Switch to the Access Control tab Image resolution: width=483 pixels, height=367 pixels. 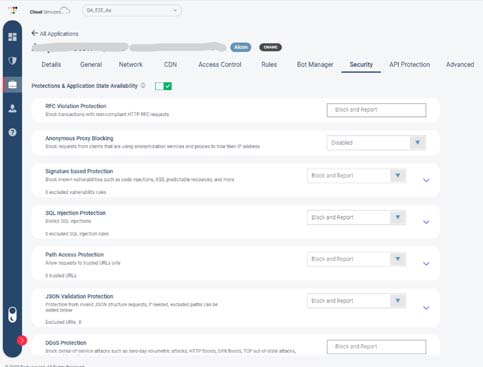point(220,64)
